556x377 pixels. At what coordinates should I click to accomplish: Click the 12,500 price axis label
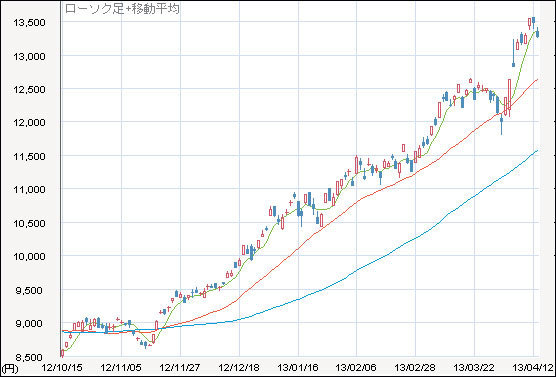tap(29, 89)
